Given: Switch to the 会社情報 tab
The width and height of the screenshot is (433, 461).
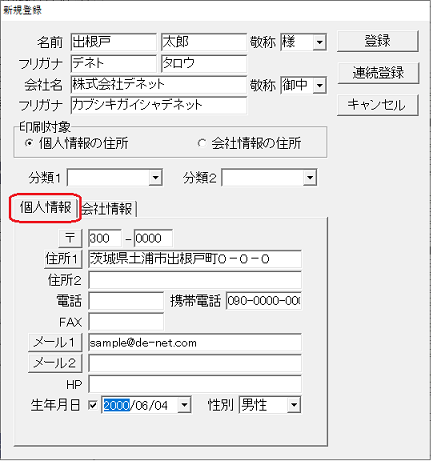Looking at the screenshot, I should (107, 209).
